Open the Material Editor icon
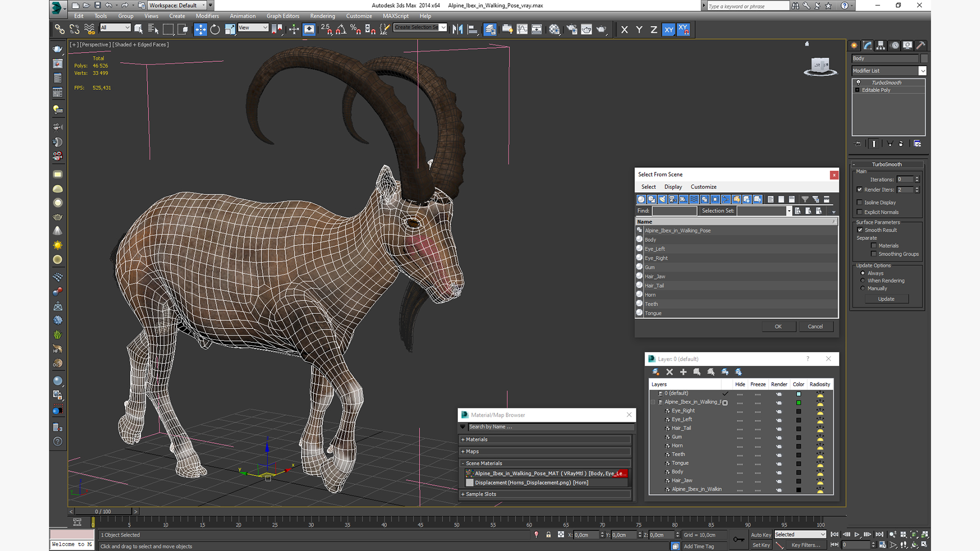This screenshot has width=980, height=551. click(554, 30)
